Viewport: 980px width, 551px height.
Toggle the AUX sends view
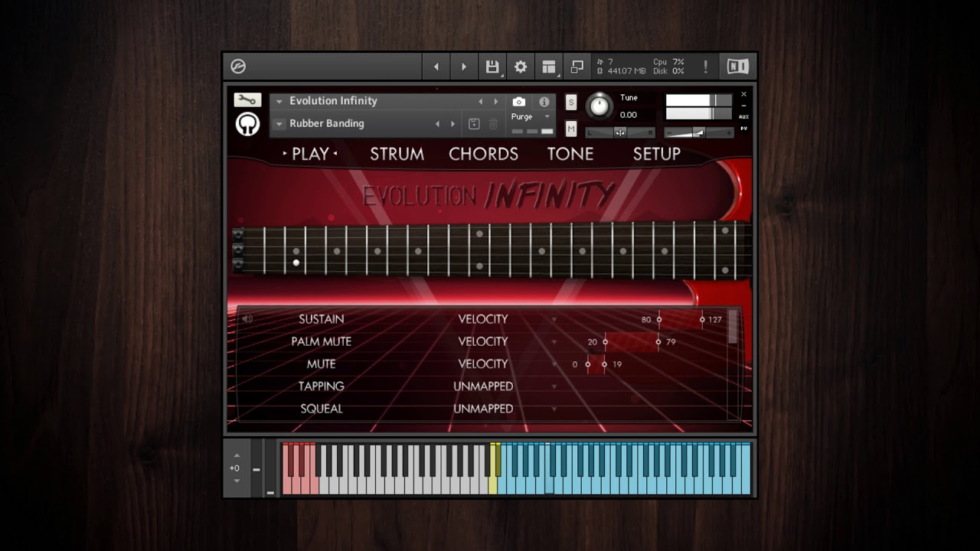pyautogui.click(x=743, y=116)
